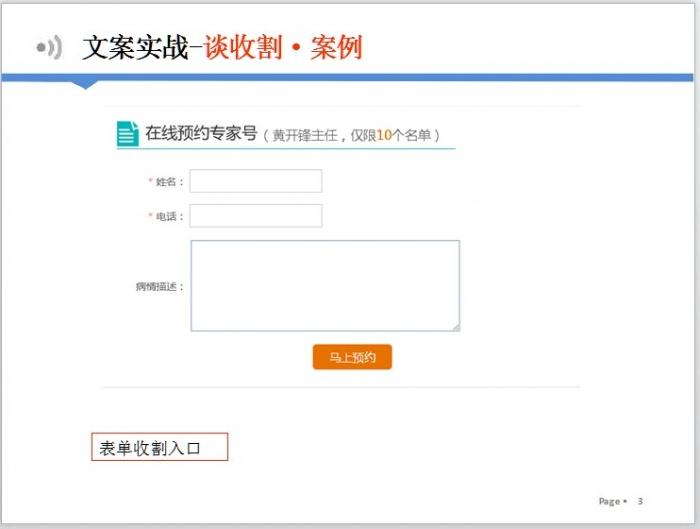The width and height of the screenshot is (700, 529).
Task: Focus the 电话 input field
Action: [x=256, y=216]
